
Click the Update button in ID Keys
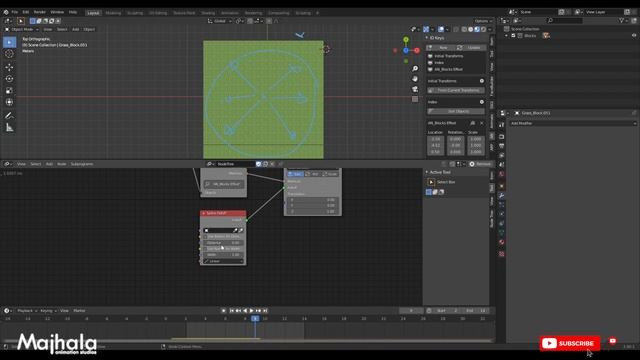coord(471,48)
